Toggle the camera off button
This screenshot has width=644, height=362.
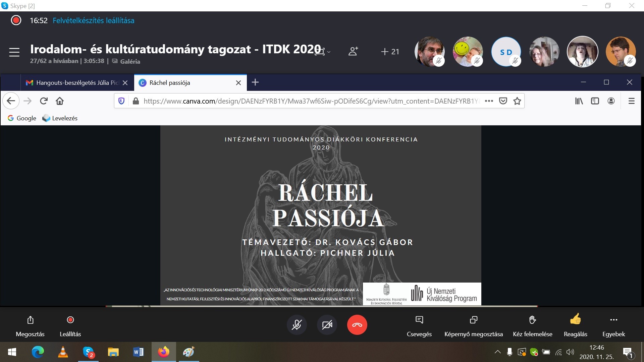[x=327, y=325]
